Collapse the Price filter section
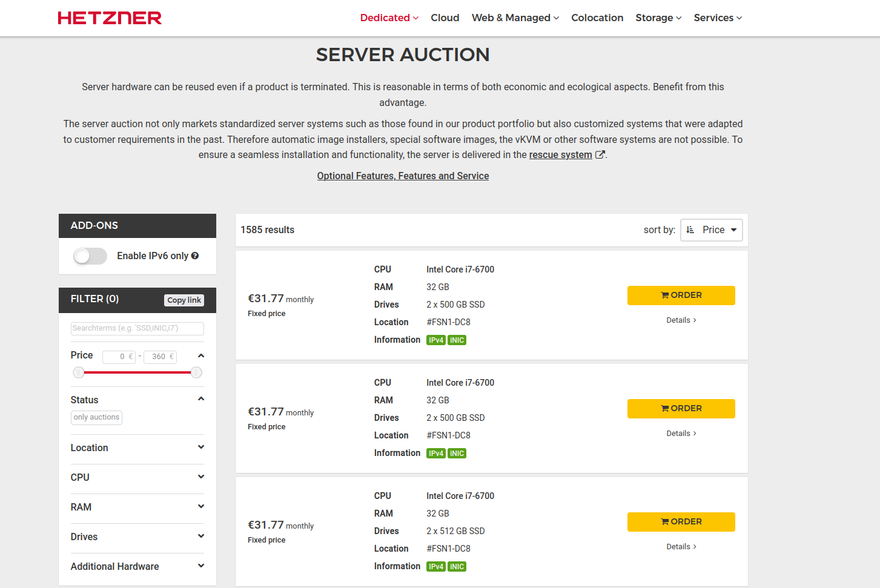Image resolution: width=880 pixels, height=588 pixels. pos(201,355)
